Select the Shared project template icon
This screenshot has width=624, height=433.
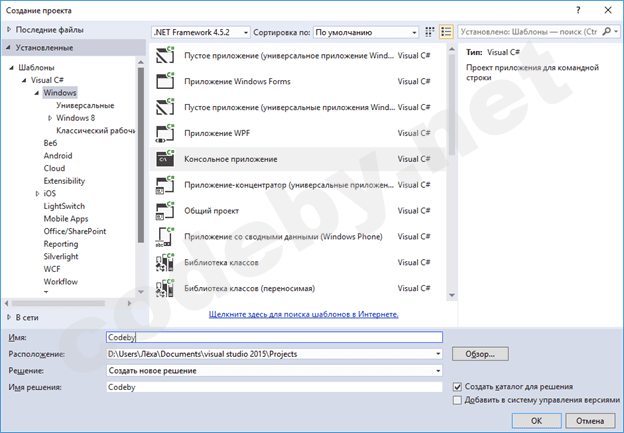pos(164,211)
